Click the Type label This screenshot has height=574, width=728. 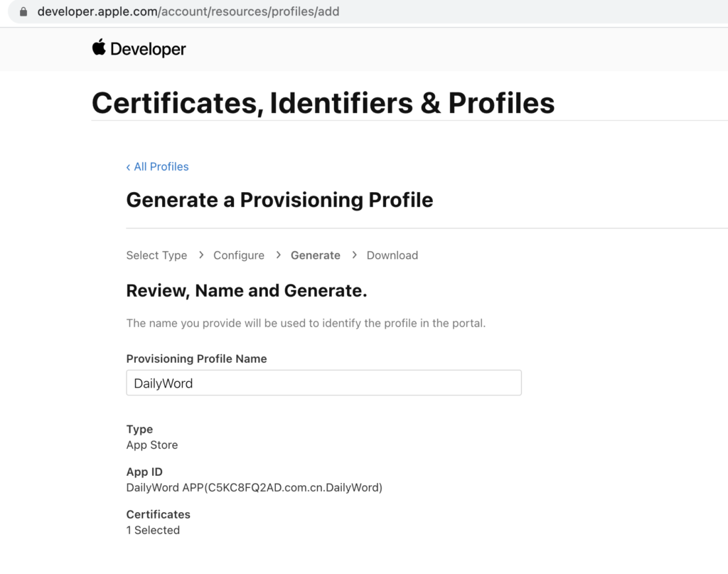(x=139, y=430)
